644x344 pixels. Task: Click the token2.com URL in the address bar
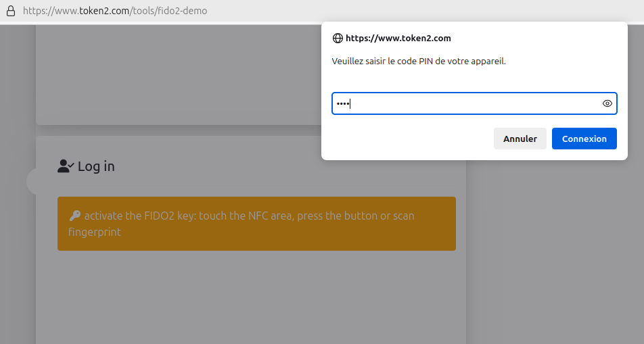point(115,11)
